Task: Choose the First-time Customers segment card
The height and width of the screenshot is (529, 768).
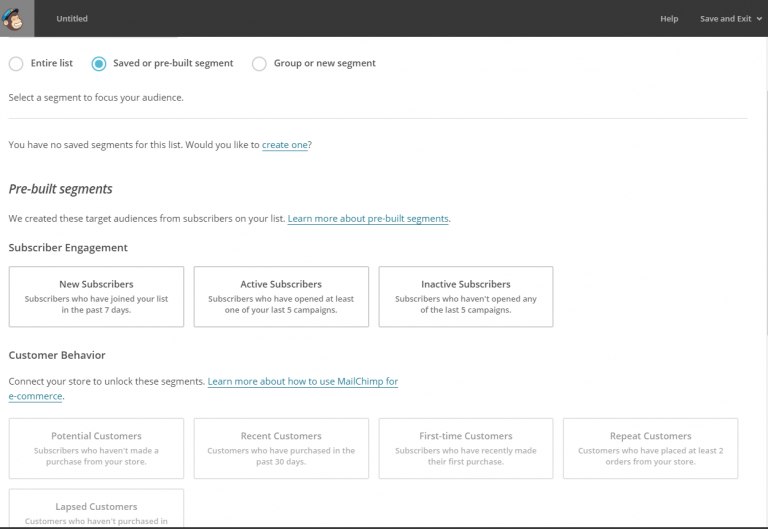Action: (x=466, y=448)
